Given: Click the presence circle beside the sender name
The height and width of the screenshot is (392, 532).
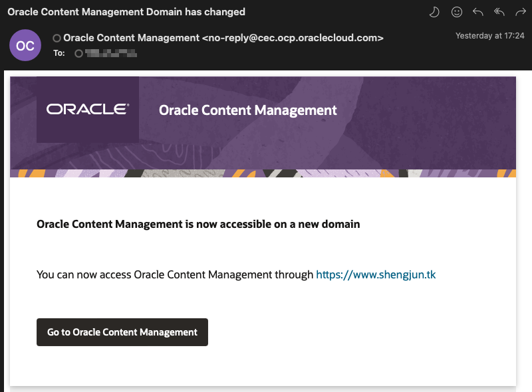Looking at the screenshot, I should coord(57,39).
